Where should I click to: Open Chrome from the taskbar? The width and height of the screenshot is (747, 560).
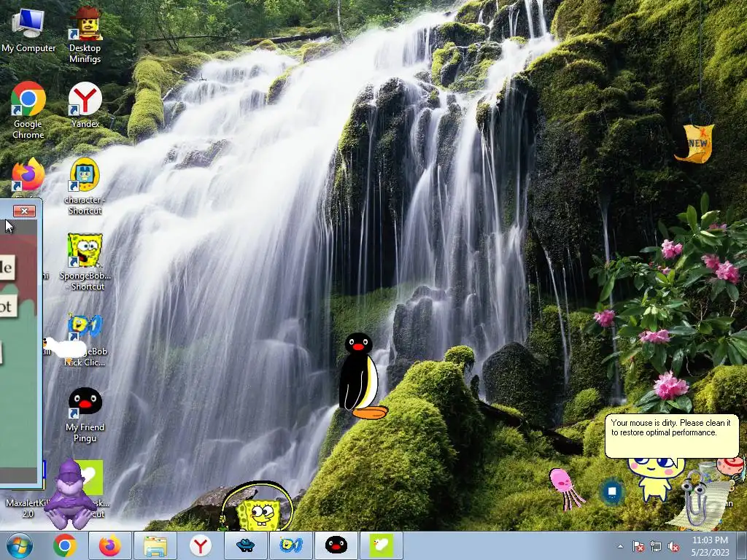pyautogui.click(x=65, y=545)
